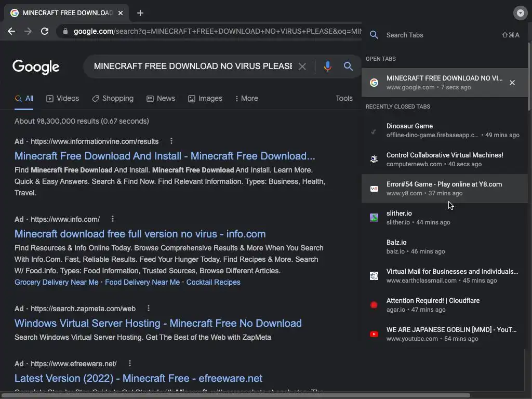Click the search.zapmeta.com ad URL text
532x399 pixels.
(83, 309)
